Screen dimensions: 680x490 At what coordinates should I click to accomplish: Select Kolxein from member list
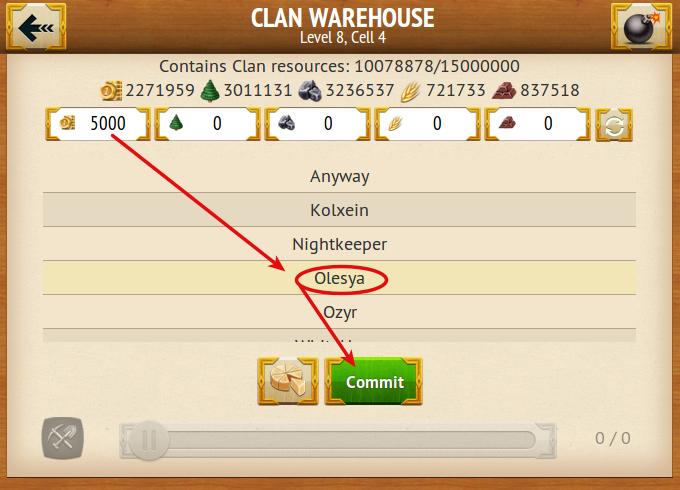click(340, 210)
